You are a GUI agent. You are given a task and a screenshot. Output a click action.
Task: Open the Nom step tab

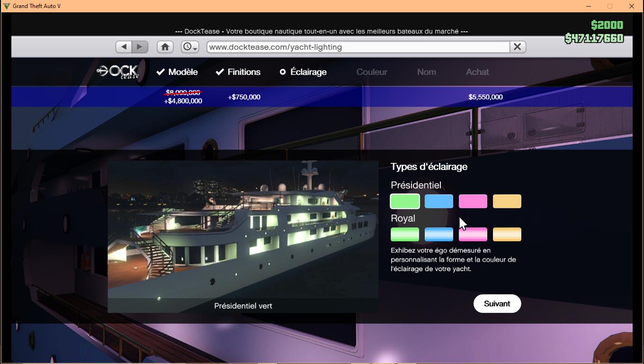click(x=426, y=72)
